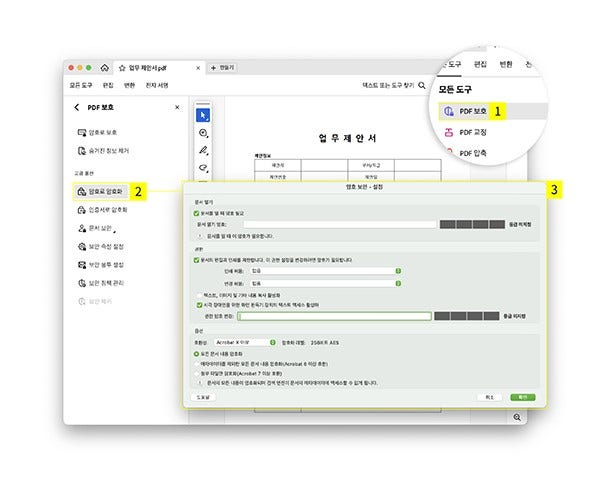The width and height of the screenshot is (600, 480).
Task: Open 보안 봉투 생성
Action: click(x=101, y=265)
